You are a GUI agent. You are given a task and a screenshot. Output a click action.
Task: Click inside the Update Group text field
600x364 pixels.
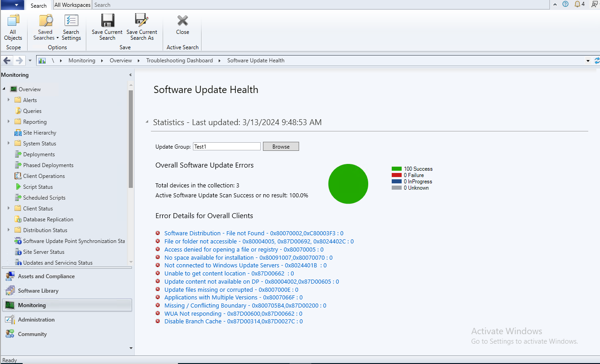(226, 146)
